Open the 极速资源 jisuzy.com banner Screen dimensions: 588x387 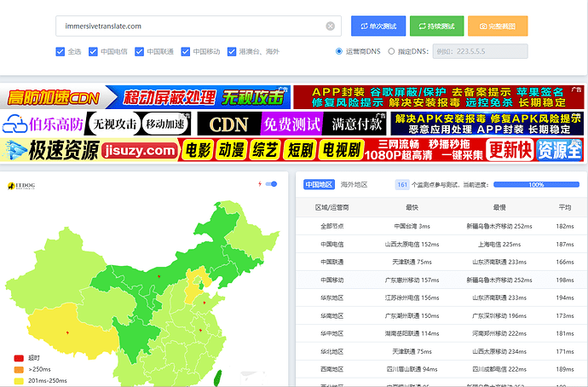point(291,150)
